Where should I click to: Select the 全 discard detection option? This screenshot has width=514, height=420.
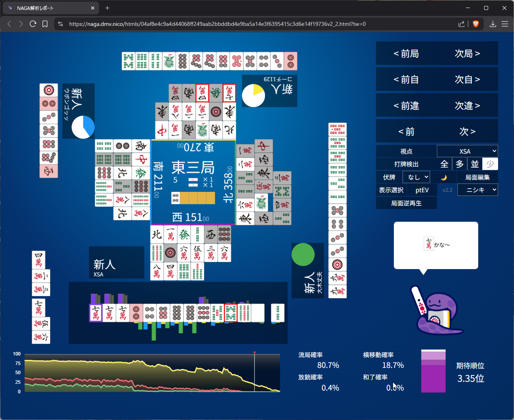point(444,164)
